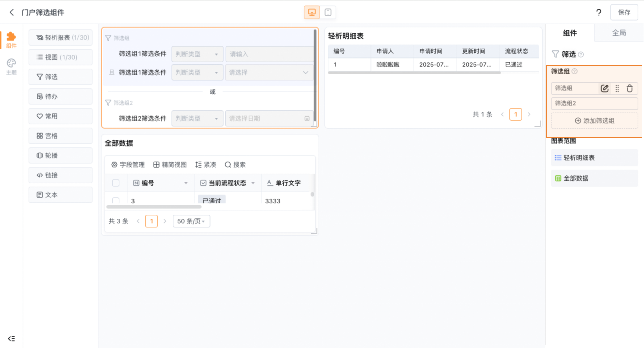Toggle the select-all header checkbox
644x362 pixels.
[x=116, y=183]
